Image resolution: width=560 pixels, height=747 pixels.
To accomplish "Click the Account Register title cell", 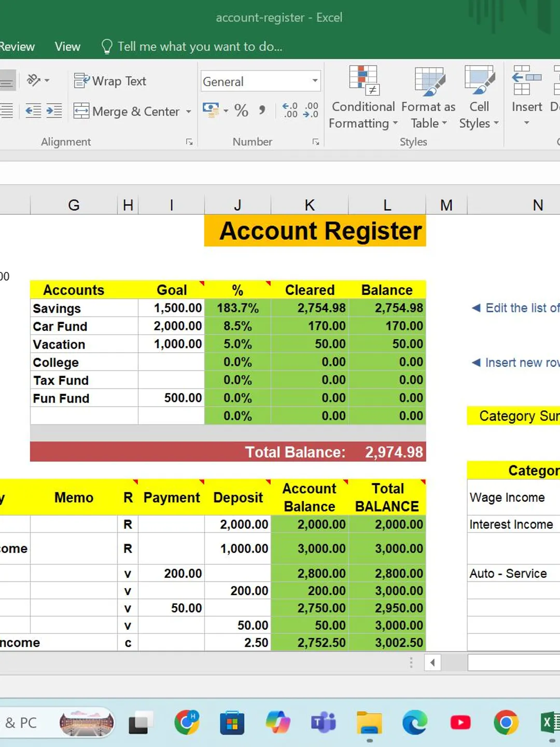I will click(315, 231).
